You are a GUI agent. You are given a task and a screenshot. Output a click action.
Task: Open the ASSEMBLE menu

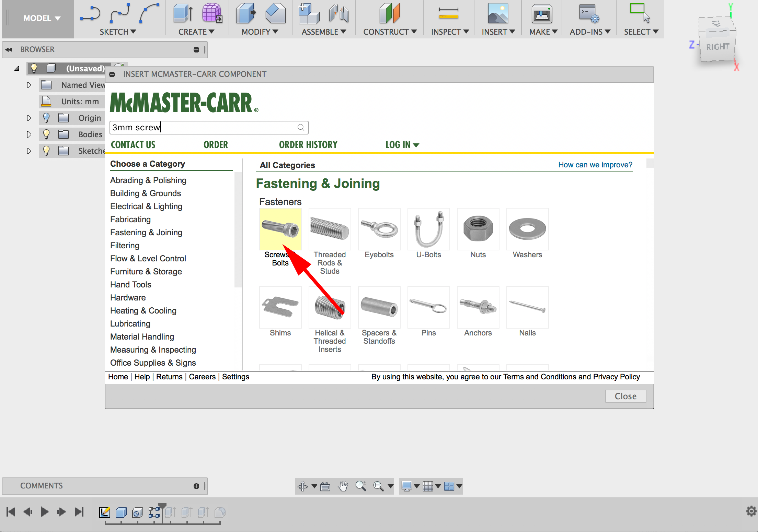pyautogui.click(x=324, y=32)
